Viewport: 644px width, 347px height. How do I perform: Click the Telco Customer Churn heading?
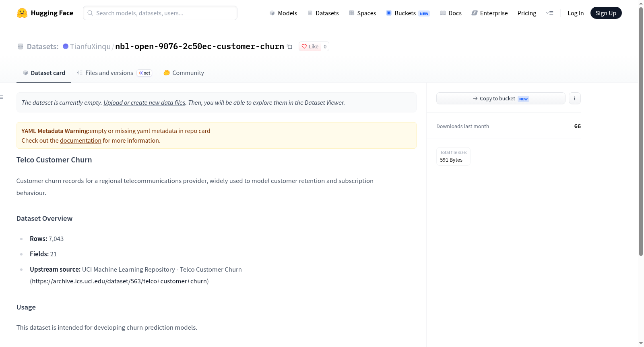coord(54,160)
